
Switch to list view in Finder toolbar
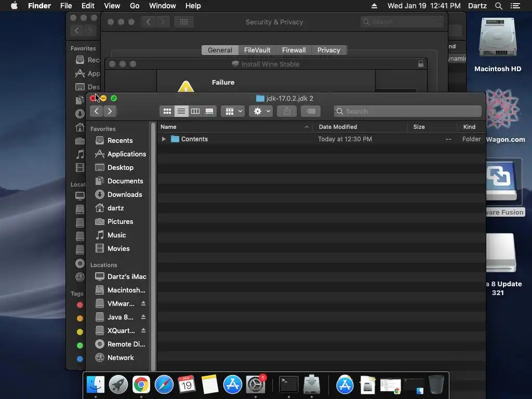coord(181,111)
